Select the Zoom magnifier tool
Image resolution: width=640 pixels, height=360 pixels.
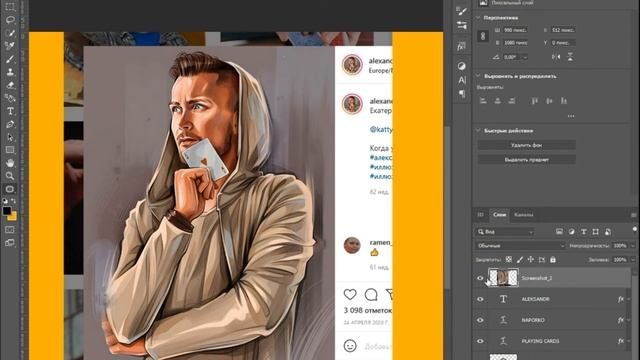[x=10, y=176]
